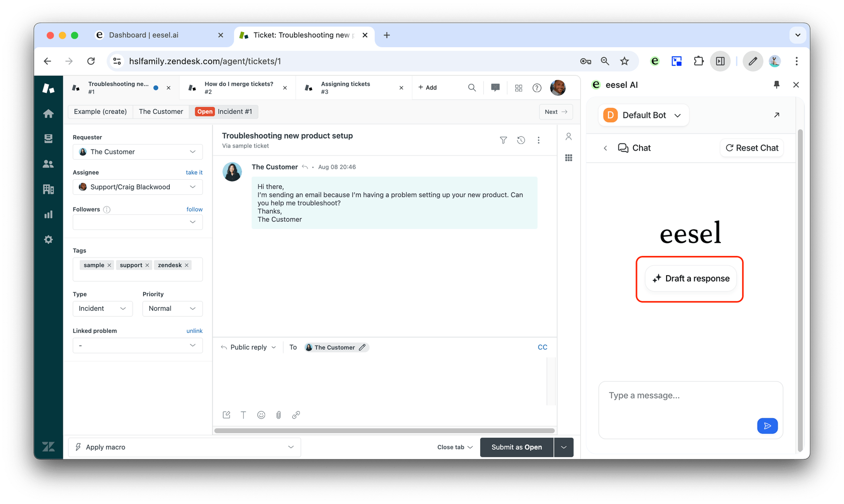Click the horizontal scrollbar below reply editor
Viewport: 844px width, 504px height.
point(384,431)
